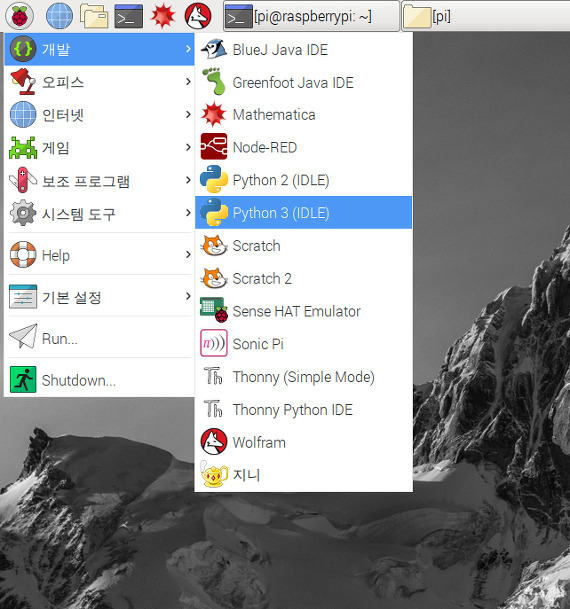Launch Wolfram from the taskbar launcher
Screen dimensions: 570x609
[x=198, y=16]
